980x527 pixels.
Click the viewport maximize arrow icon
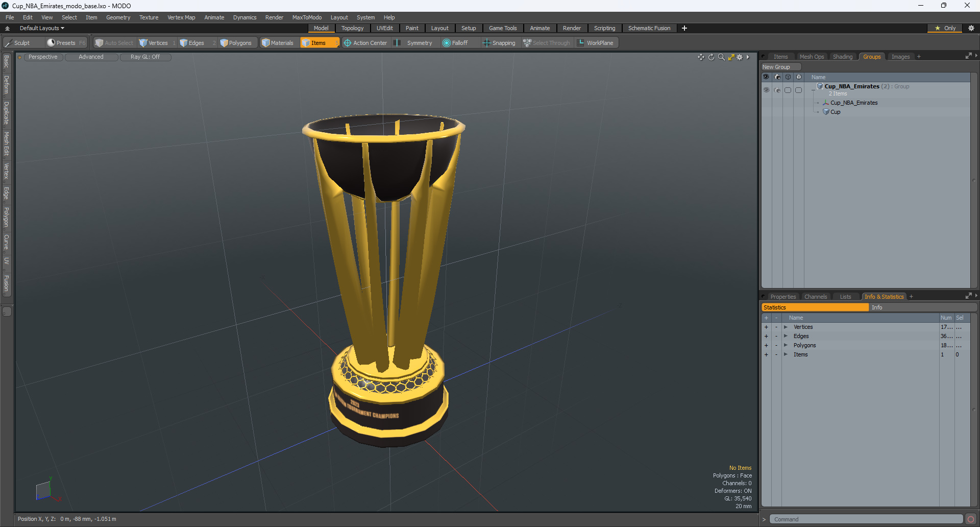coord(731,57)
